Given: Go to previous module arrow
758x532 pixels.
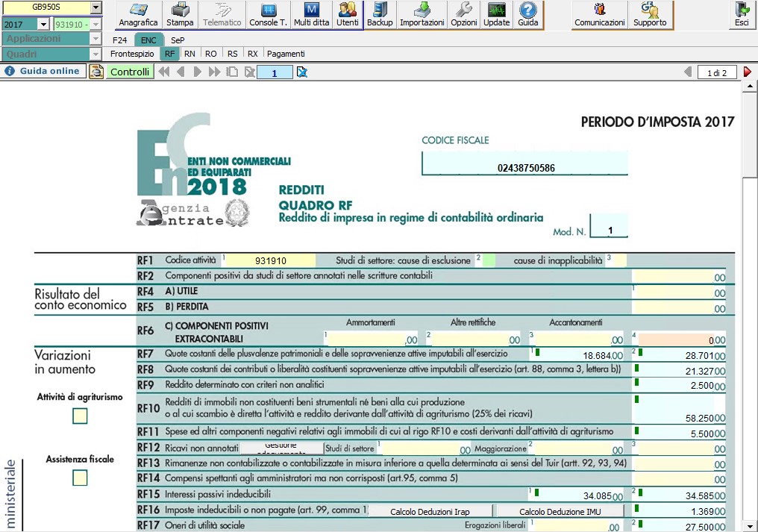Looking at the screenshot, I should [x=181, y=72].
